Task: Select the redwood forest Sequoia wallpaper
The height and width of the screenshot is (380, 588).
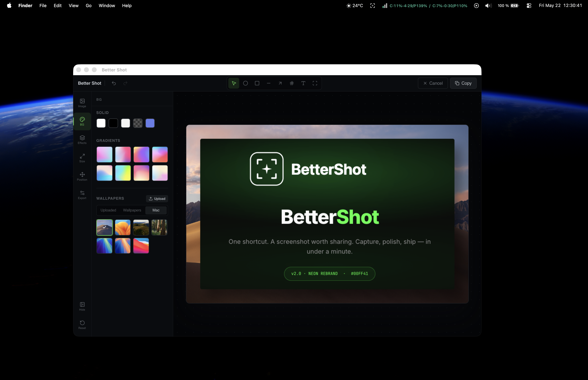Action: coord(159,227)
